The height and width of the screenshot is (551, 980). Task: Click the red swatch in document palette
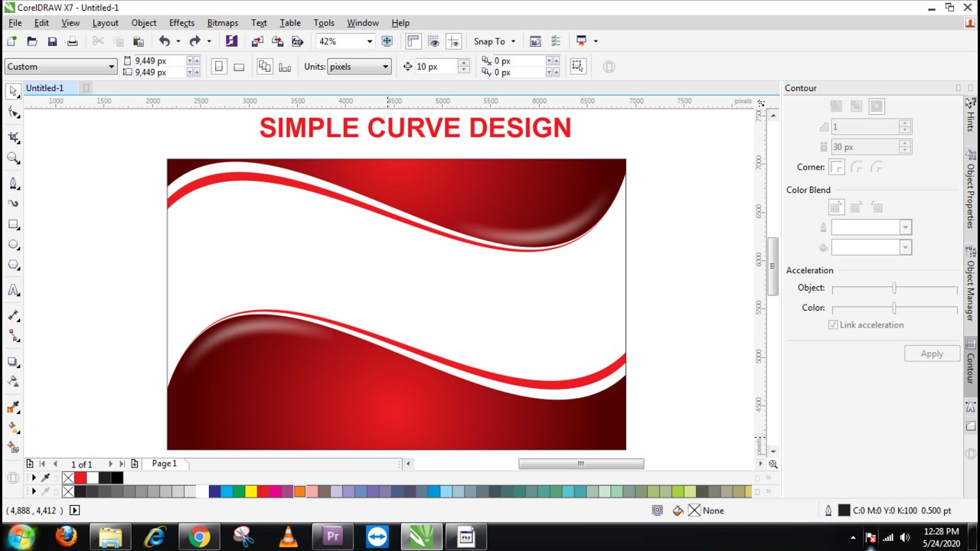pyautogui.click(x=80, y=478)
